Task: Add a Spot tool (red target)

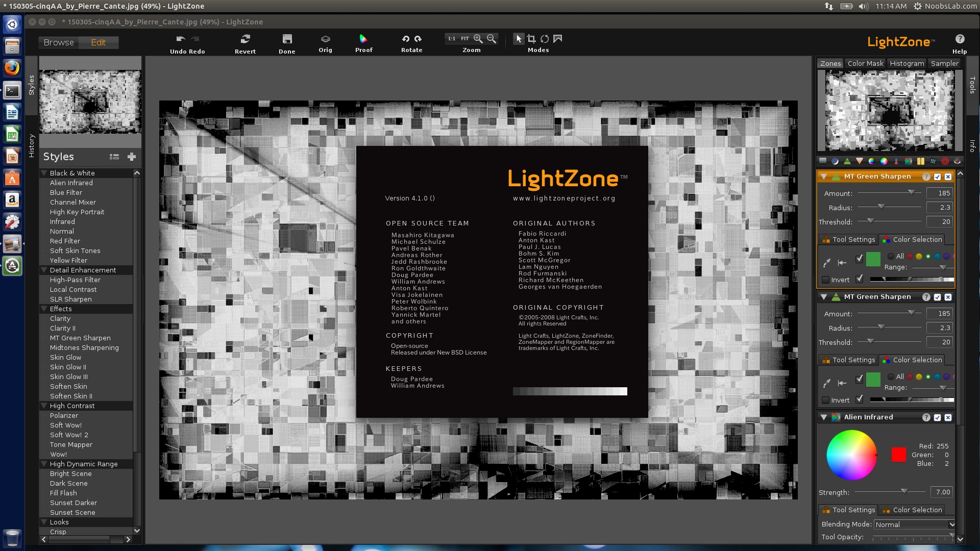Action: [x=945, y=161]
